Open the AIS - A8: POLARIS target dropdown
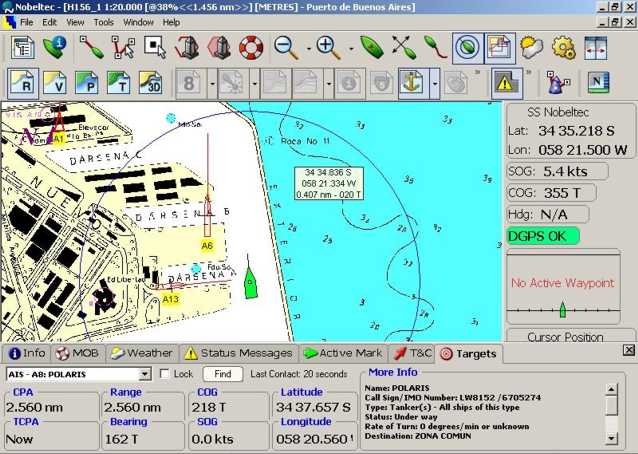 click(145, 374)
